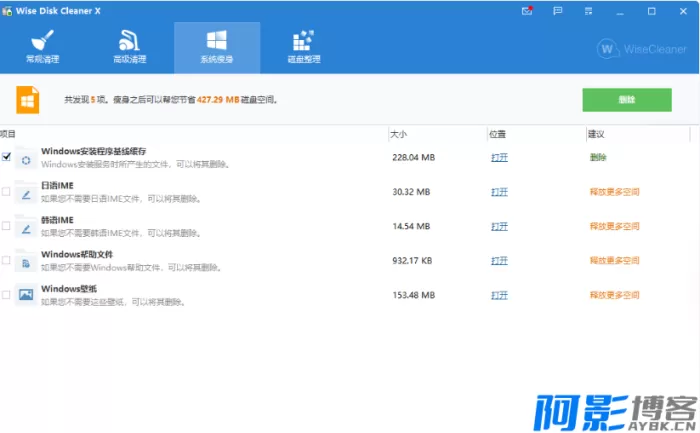700x433 pixels.
Task: Click the 建议 column header
Action: (596, 134)
